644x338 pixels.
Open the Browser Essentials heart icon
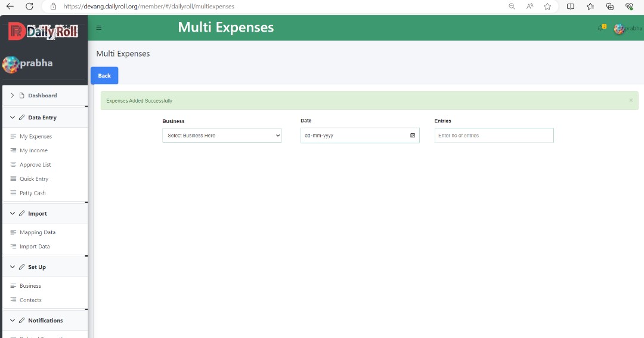629,6
